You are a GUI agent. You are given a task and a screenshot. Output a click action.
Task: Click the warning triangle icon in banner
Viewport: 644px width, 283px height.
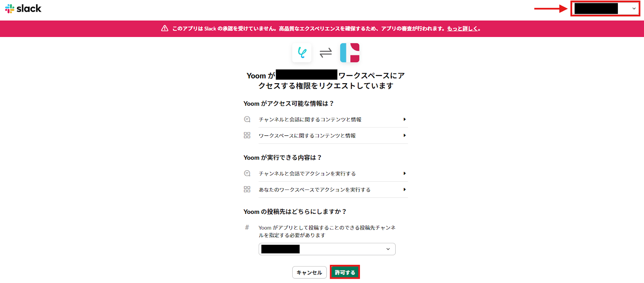pos(165,29)
